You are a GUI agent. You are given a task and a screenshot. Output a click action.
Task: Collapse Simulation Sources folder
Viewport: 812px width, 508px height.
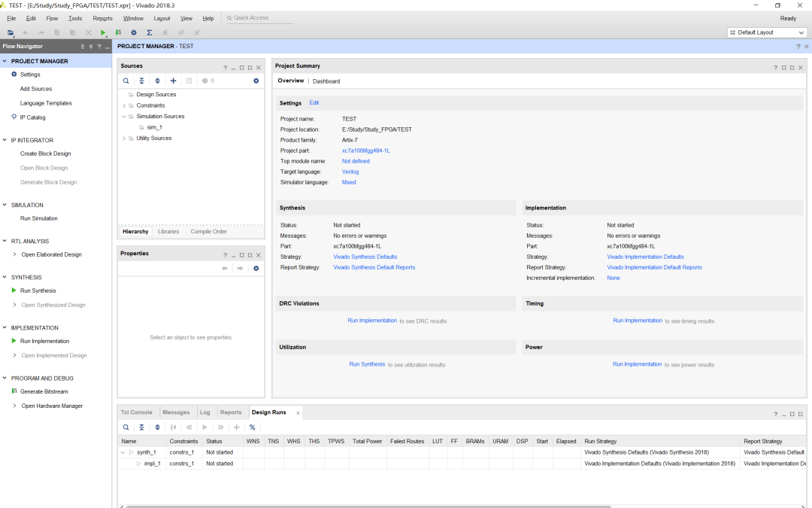pyautogui.click(x=124, y=117)
